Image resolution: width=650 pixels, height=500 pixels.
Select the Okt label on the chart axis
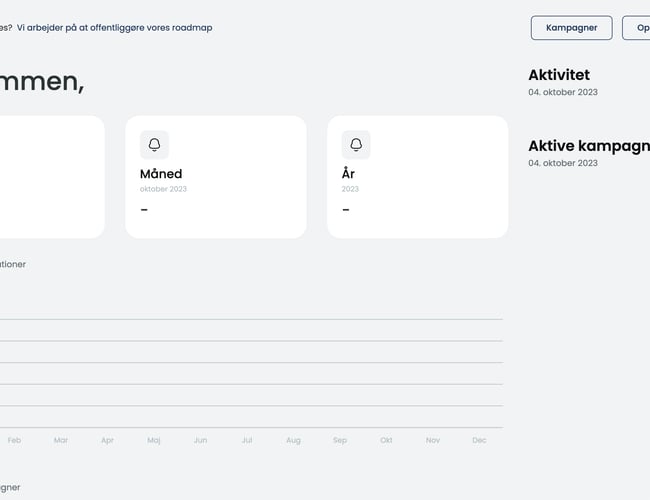(x=386, y=440)
